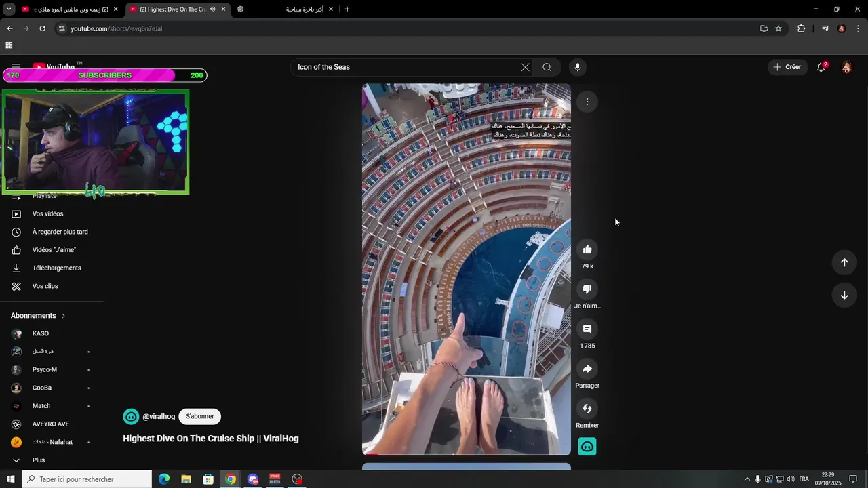Open the comments panel showing 1 785
The image size is (868, 488).
(x=587, y=329)
